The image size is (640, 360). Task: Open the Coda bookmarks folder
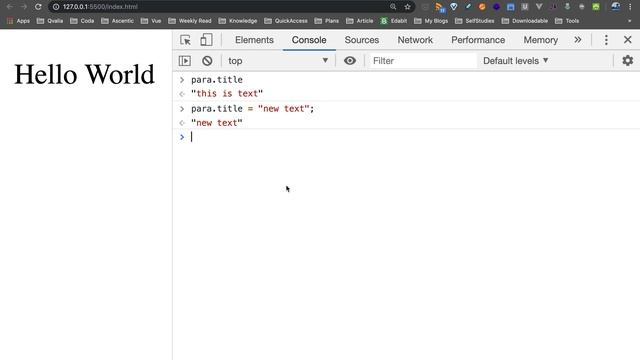point(82,21)
